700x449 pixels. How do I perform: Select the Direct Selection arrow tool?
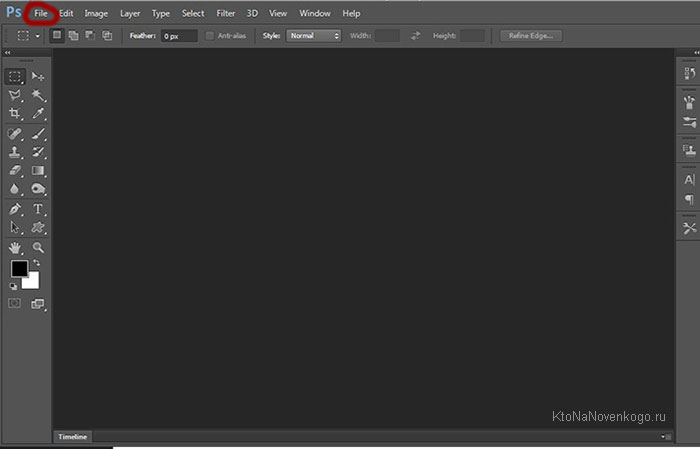pos(15,228)
